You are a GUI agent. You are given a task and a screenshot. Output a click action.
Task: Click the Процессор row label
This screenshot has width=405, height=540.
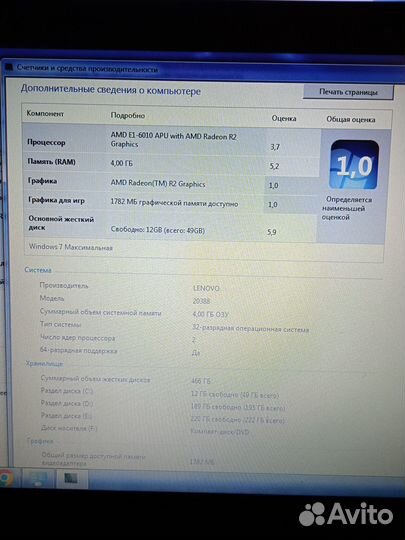coord(46,142)
